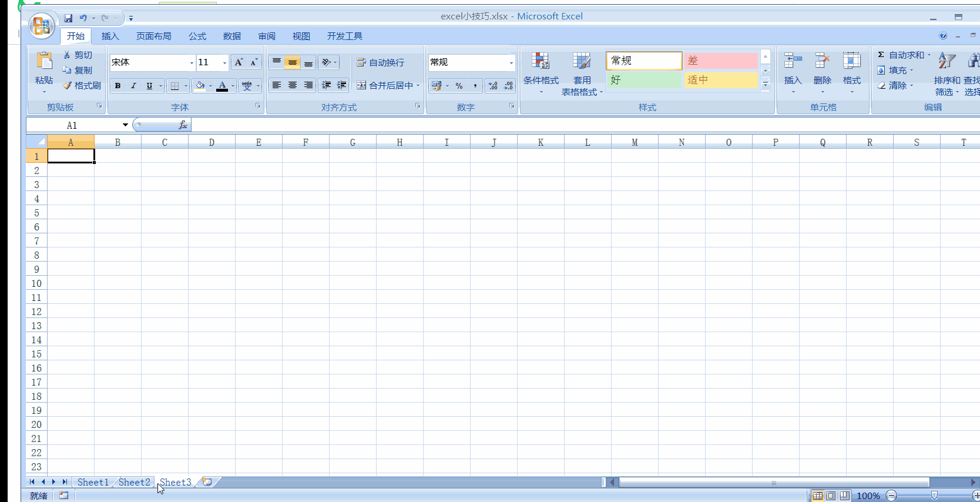980x502 pixels.
Task: Open the Office button menu
Action: pos(42,26)
